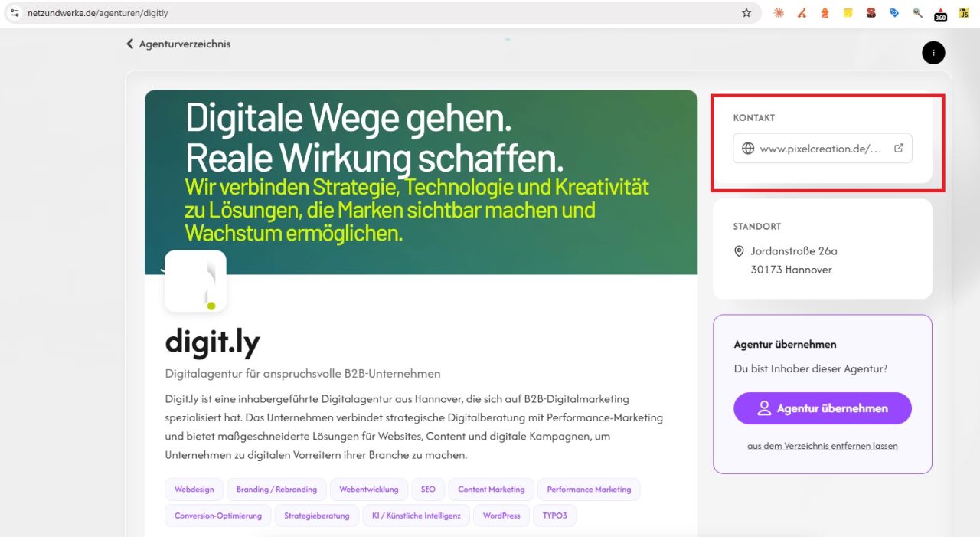The height and width of the screenshot is (537, 980).
Task: Open the black three-dot page menu
Action: [933, 52]
